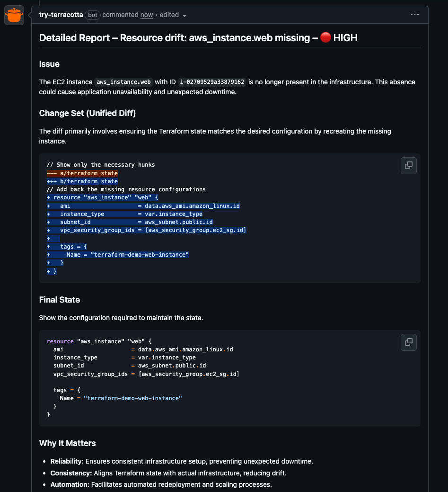This screenshot has height=492, width=448.
Task: Open the comment's "now" timestamp permalink
Action: pyautogui.click(x=147, y=15)
